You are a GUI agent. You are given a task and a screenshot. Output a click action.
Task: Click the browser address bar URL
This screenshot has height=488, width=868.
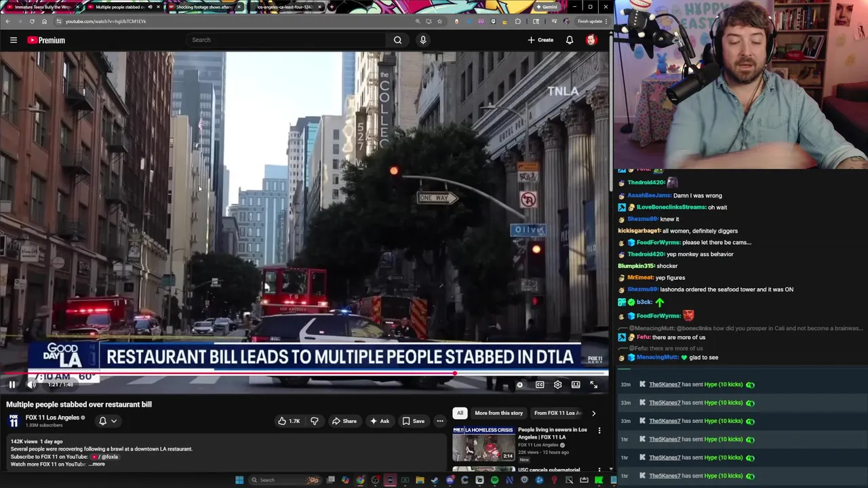(105, 21)
